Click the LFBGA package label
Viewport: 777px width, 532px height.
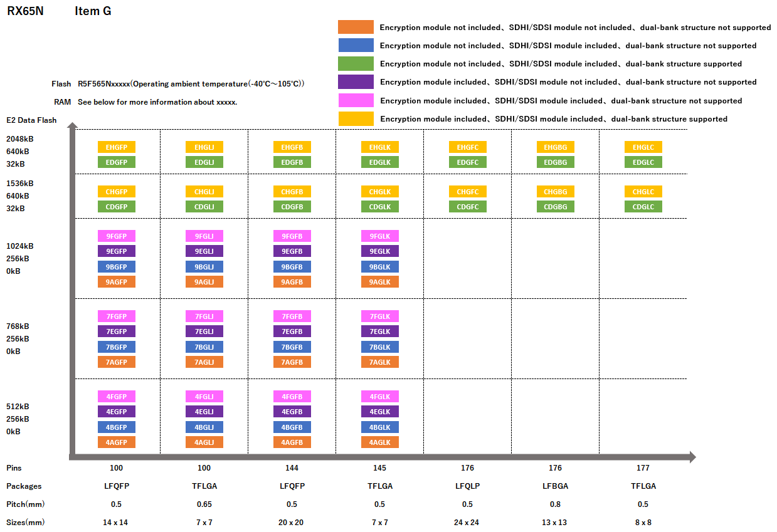tap(555, 486)
